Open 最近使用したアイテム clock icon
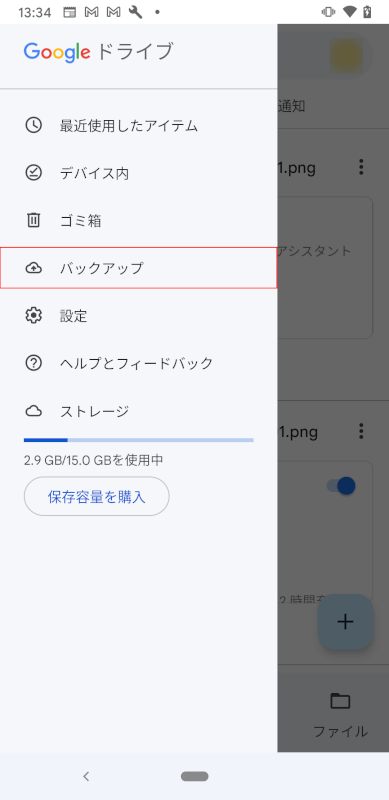 [34, 125]
